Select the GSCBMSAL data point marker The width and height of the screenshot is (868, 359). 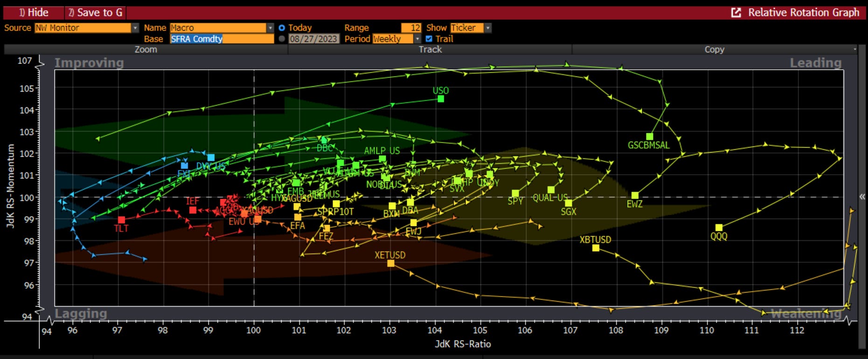coord(649,136)
